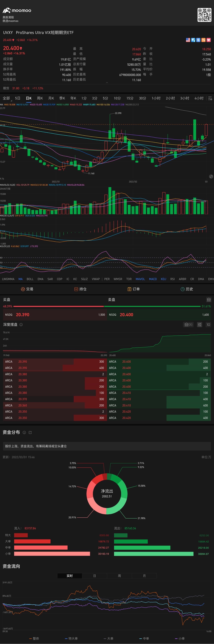Viewport: 214px width, 644px height.
Task: Select ARCA bid 20.370 row
Action: (x=55, y=399)
